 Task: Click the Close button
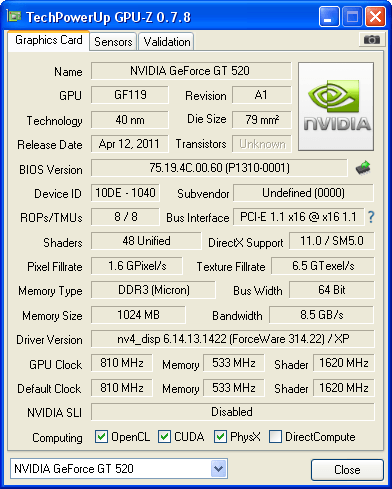[347, 470]
